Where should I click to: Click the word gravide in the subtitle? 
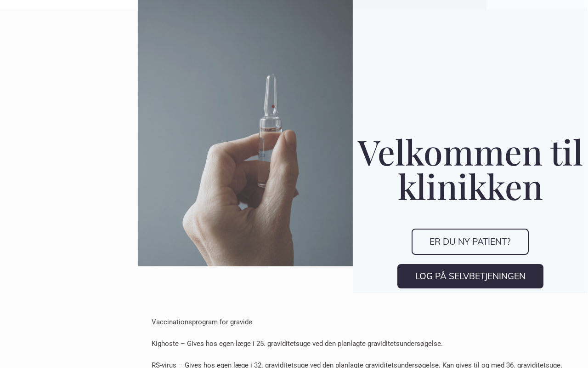(241, 322)
